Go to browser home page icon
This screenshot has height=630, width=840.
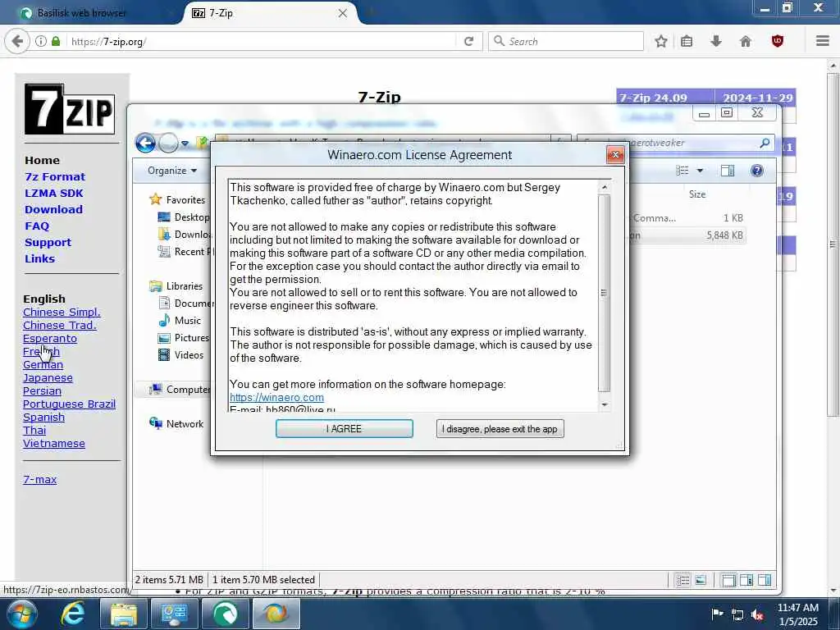click(745, 41)
